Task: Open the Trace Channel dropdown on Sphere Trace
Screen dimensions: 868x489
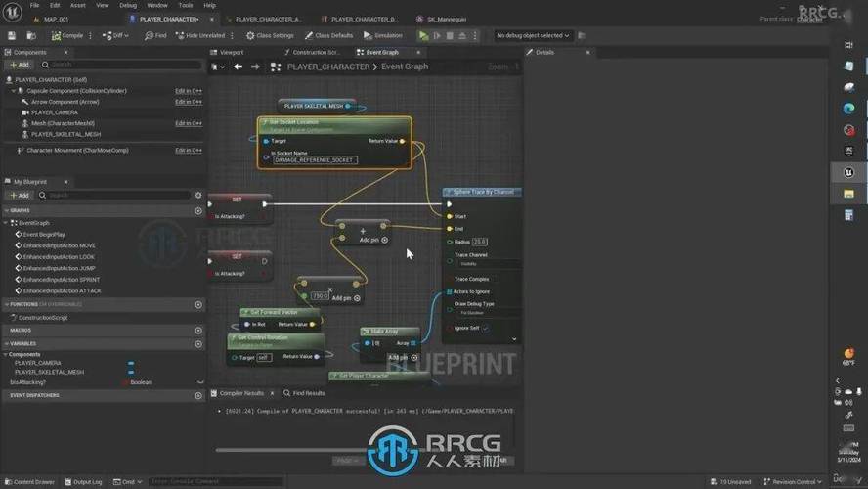Action: point(489,264)
